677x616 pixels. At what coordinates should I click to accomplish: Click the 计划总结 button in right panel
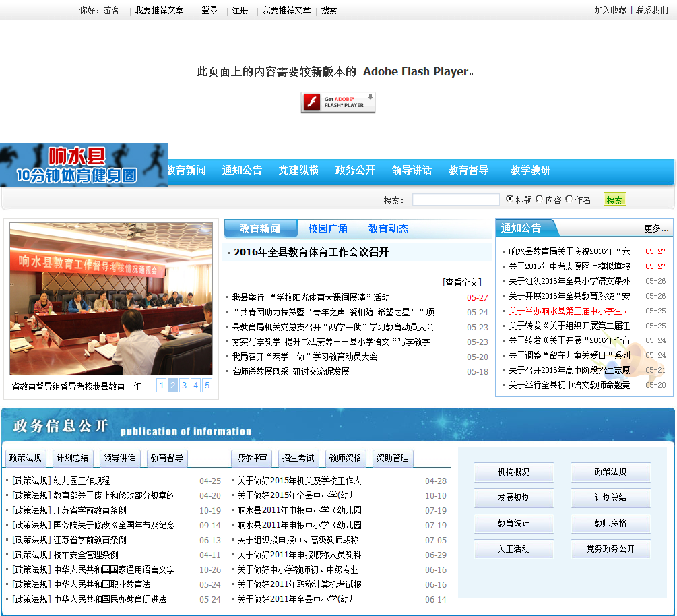(610, 497)
